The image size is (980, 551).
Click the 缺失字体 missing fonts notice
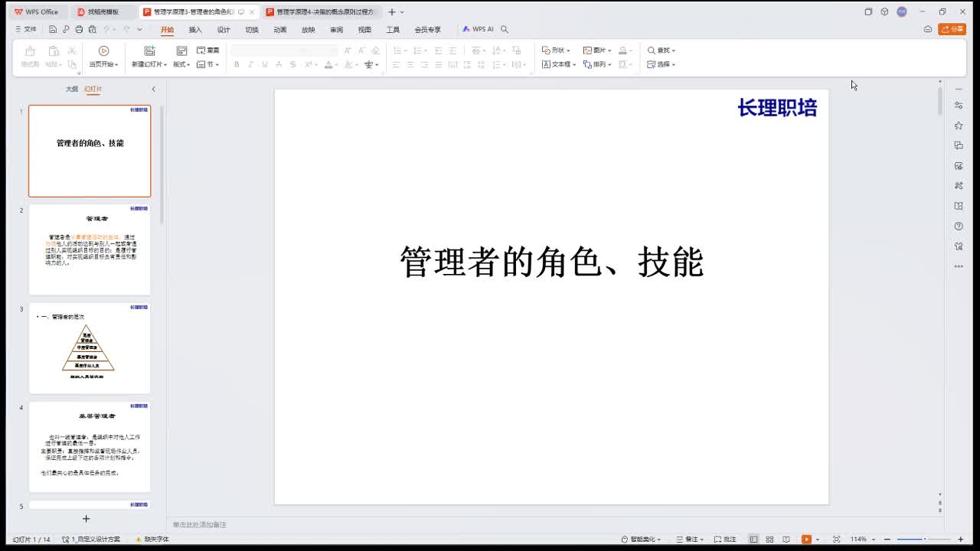pos(152,540)
